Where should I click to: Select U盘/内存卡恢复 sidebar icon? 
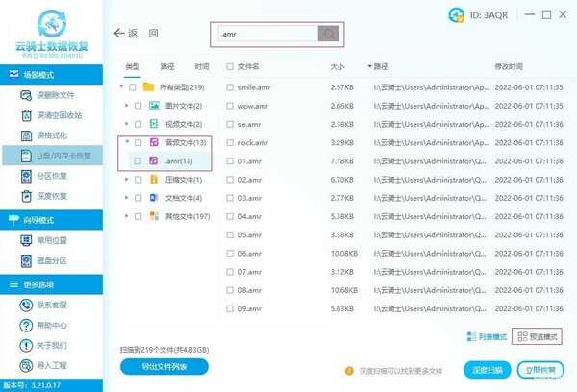[x=26, y=156]
